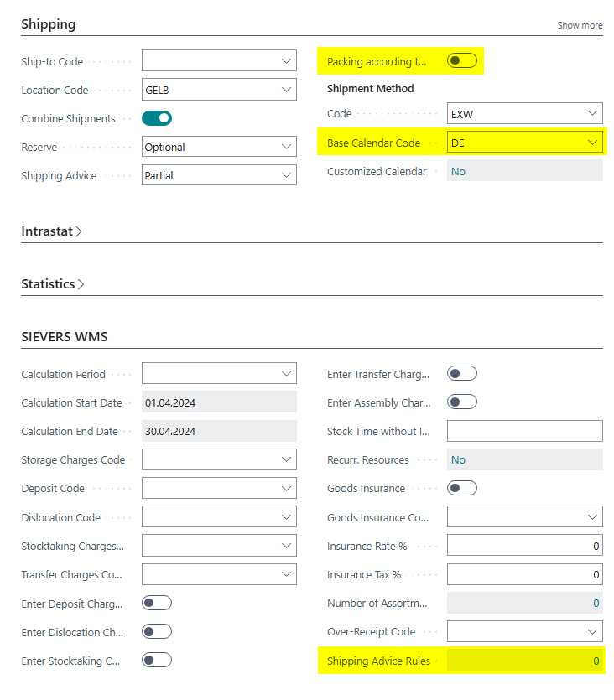
Task: Collapse the SIEVERS WMS section header
Action: coord(65,337)
